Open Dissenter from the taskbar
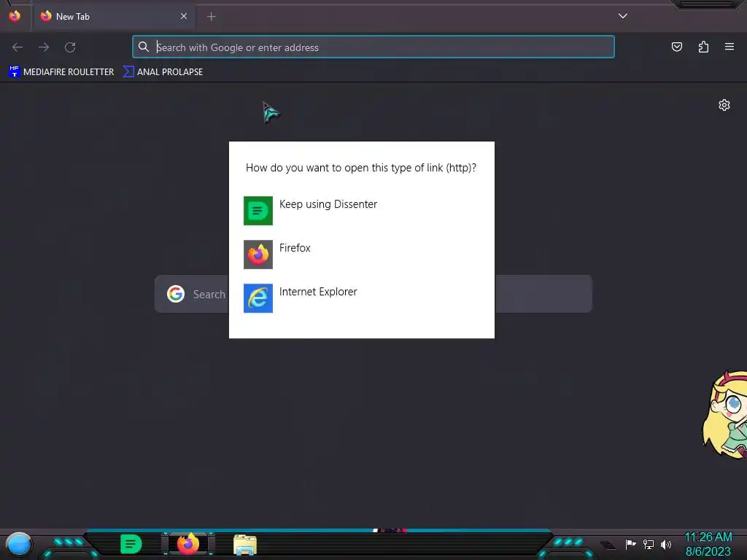This screenshot has width=747, height=560. [131, 544]
